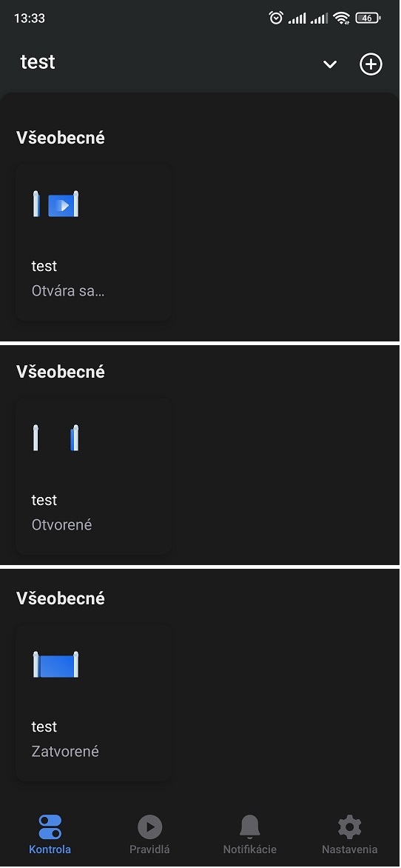Screen dimensions: 401x868
Task: Tap the battery indicator showing 46
Action: (x=368, y=18)
